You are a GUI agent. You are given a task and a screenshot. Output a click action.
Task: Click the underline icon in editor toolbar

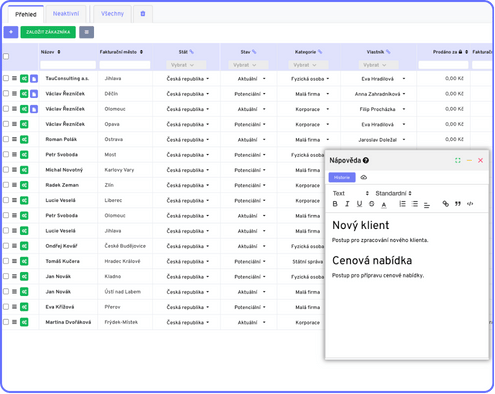coord(359,204)
